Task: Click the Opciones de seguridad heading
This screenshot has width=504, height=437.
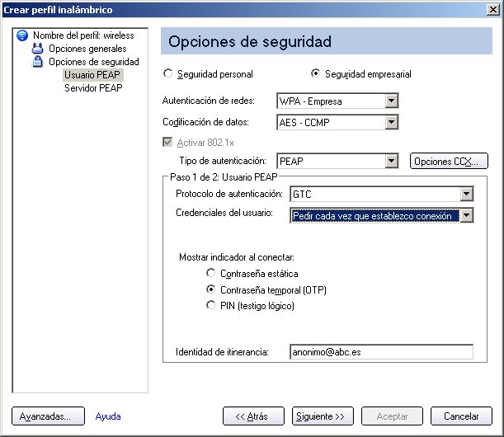Action: [x=250, y=41]
